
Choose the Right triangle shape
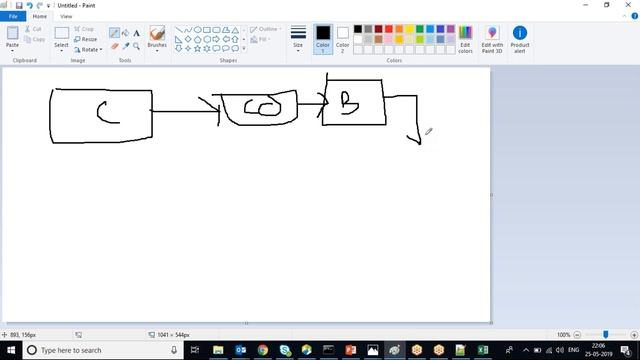pos(179,40)
